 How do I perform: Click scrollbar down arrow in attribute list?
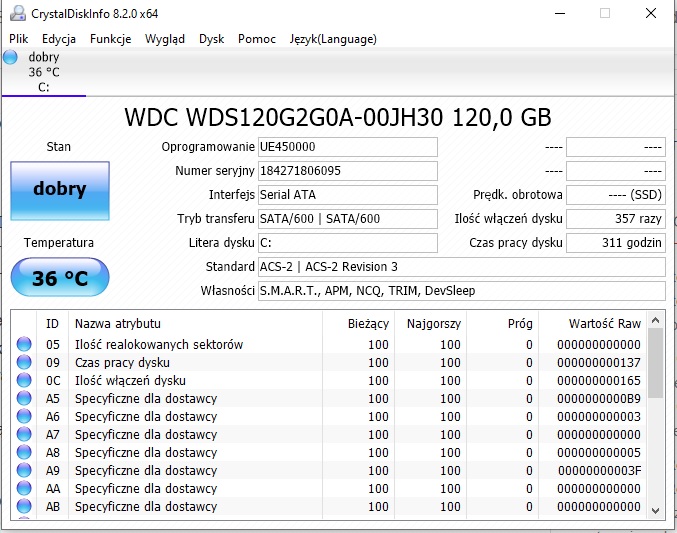click(x=655, y=511)
